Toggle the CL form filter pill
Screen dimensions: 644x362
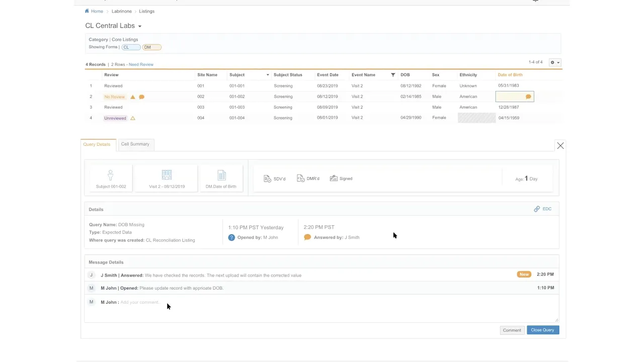(x=131, y=47)
